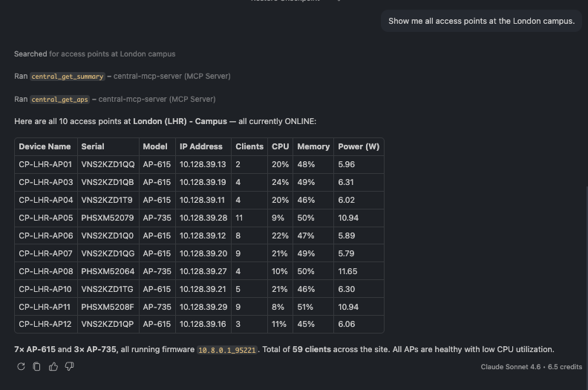Give thumbs up feedback on response
588x390 pixels.
[53, 366]
